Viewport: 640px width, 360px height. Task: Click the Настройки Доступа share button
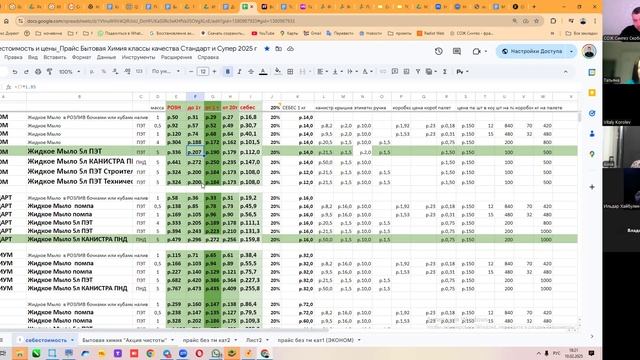click(x=532, y=51)
